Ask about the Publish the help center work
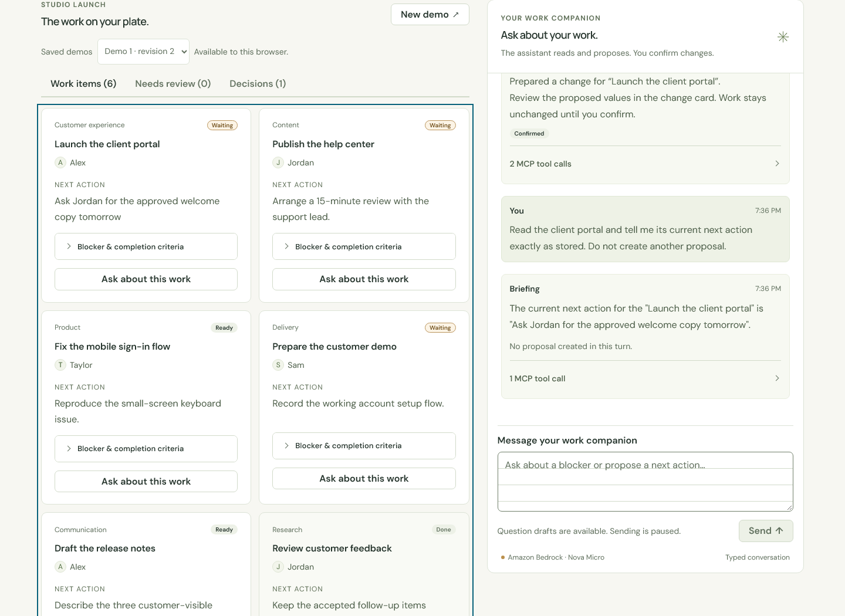The height and width of the screenshot is (616, 845). [x=364, y=279]
